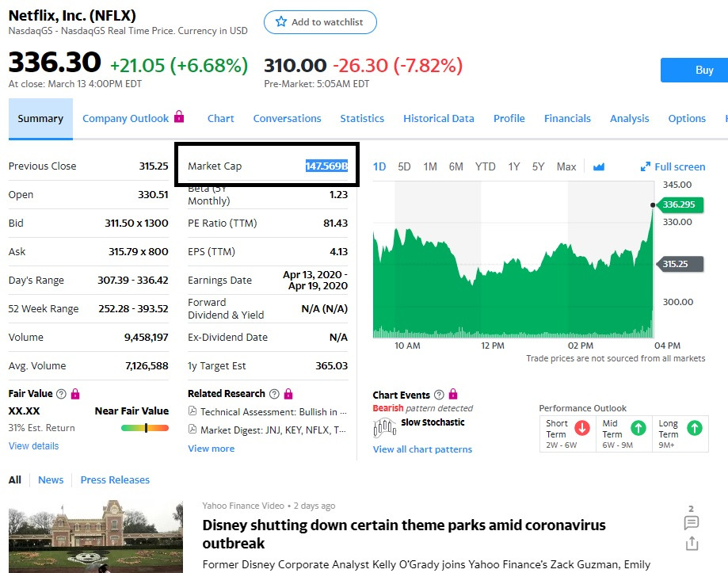Click the highlighted Market Cap value 147.569B
Image resolution: width=728 pixels, height=573 pixels.
click(326, 166)
